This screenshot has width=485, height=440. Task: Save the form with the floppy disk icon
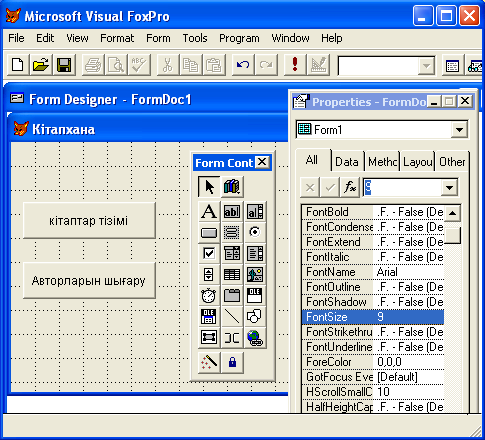(x=64, y=65)
